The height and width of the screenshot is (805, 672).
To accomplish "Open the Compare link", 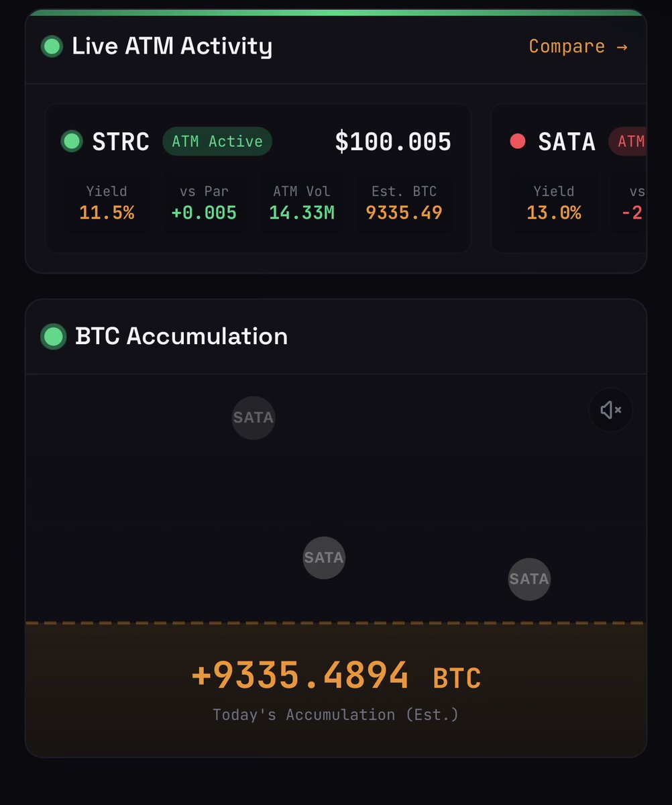I will tap(577, 46).
